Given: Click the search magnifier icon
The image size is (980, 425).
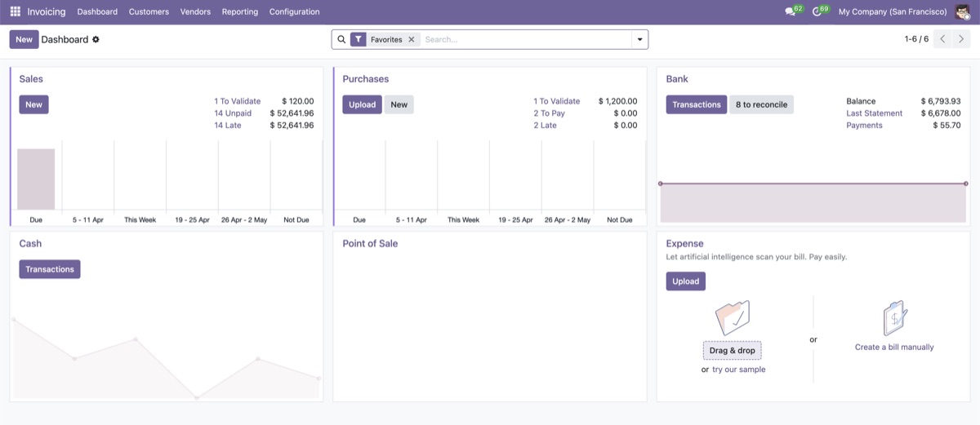Looking at the screenshot, I should pos(341,39).
